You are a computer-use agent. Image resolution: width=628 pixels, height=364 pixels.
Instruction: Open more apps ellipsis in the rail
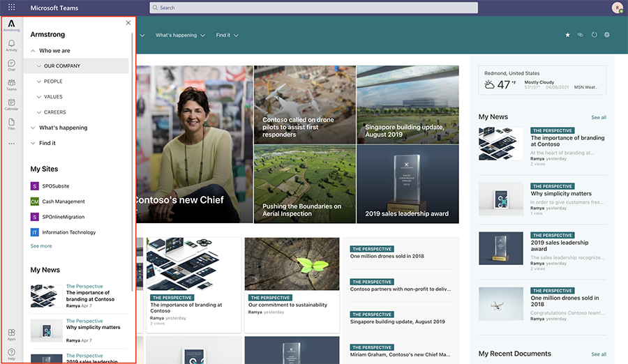[12, 144]
